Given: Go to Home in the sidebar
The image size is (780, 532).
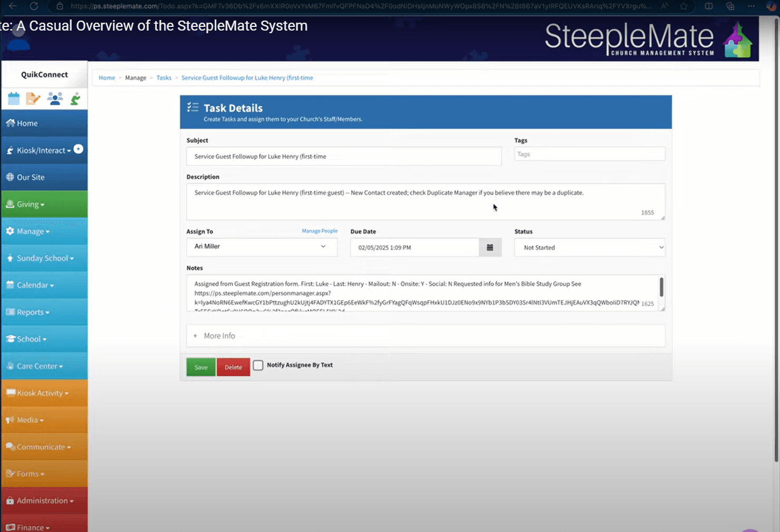Looking at the screenshot, I should tap(44, 123).
